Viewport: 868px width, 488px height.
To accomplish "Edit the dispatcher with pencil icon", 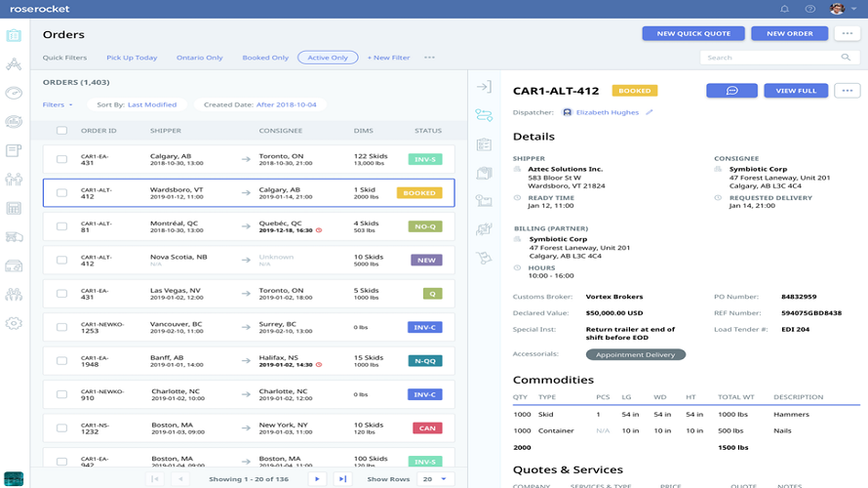I will [650, 112].
